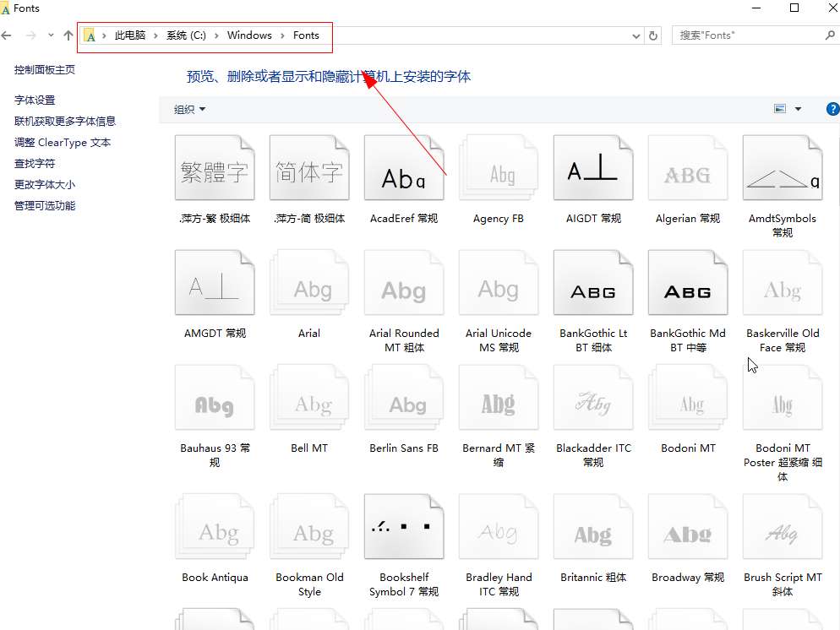Select the Berlin Sans FB font icon
The image size is (840, 630).
coord(404,398)
